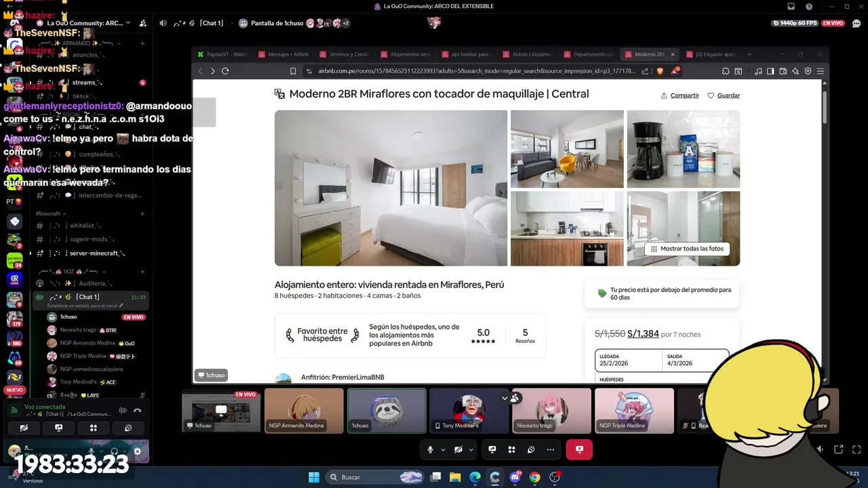Toggle camera in the call controls bar

pyautogui.click(x=458, y=449)
